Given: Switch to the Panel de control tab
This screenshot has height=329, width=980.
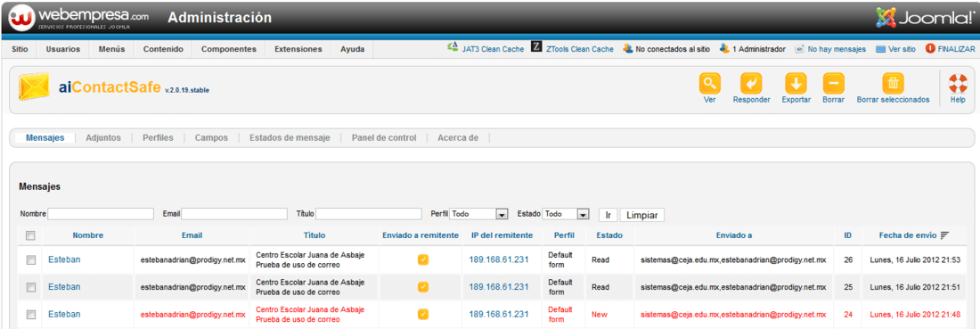Looking at the screenshot, I should pyautogui.click(x=384, y=137).
